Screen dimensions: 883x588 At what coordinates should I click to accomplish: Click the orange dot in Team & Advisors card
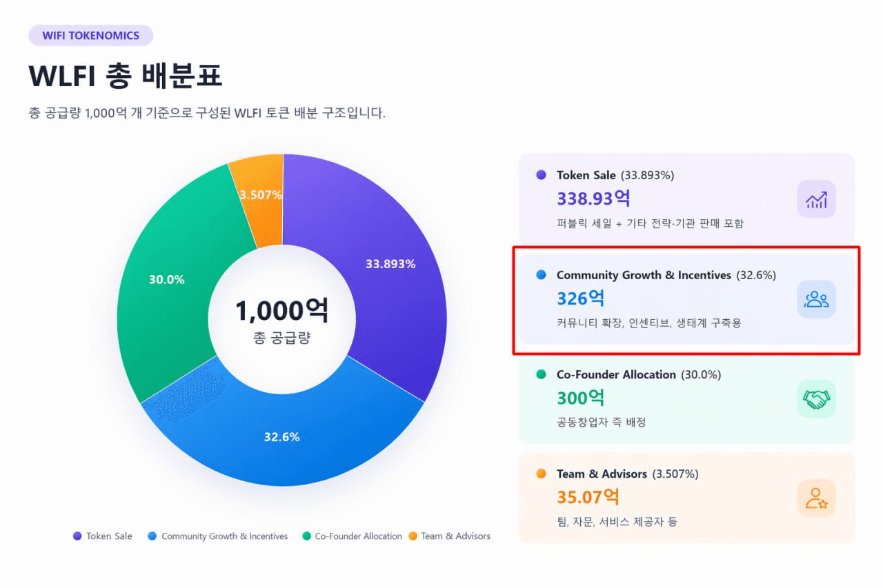[x=541, y=474]
